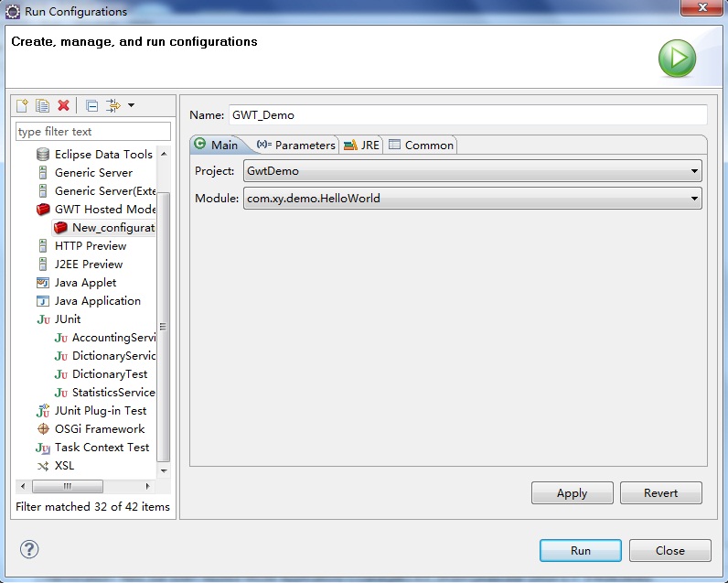Click the horizontal scrollbar right arrow
728x583 pixels.
pyautogui.click(x=147, y=486)
